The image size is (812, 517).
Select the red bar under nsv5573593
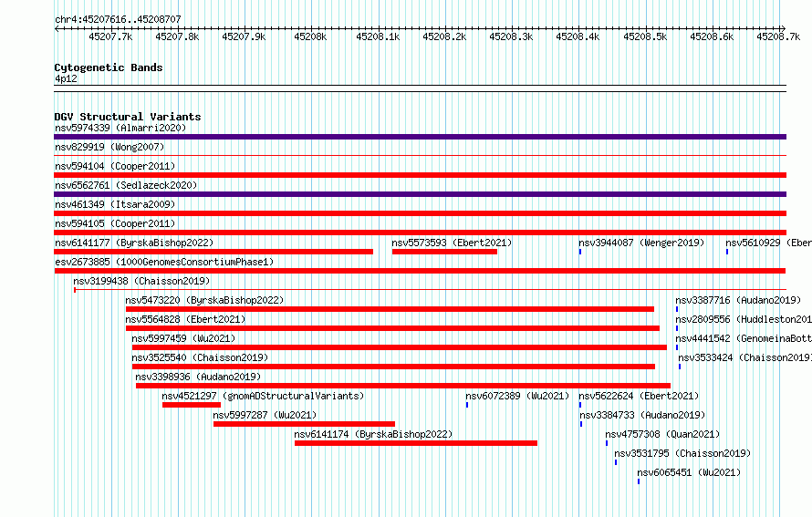point(444,252)
